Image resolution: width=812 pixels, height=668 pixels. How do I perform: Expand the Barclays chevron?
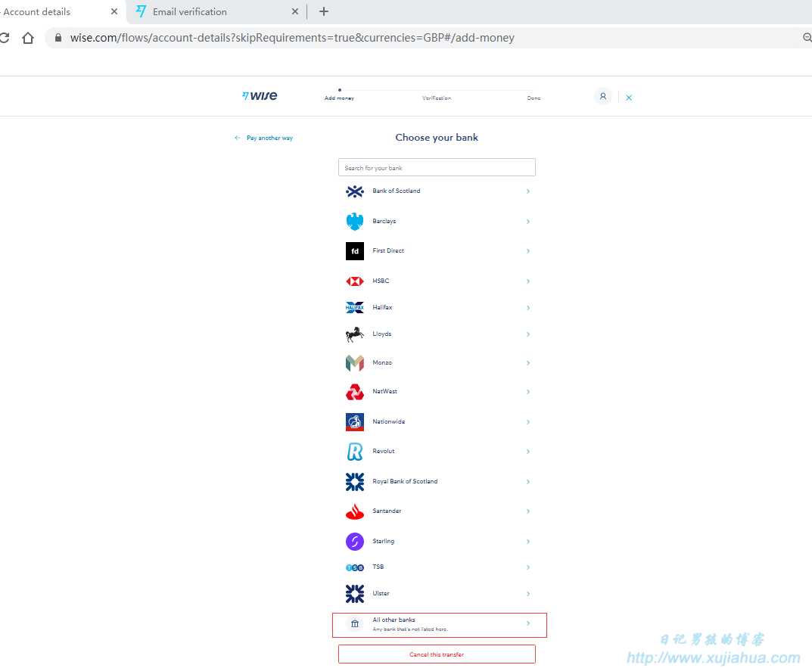pyautogui.click(x=528, y=222)
